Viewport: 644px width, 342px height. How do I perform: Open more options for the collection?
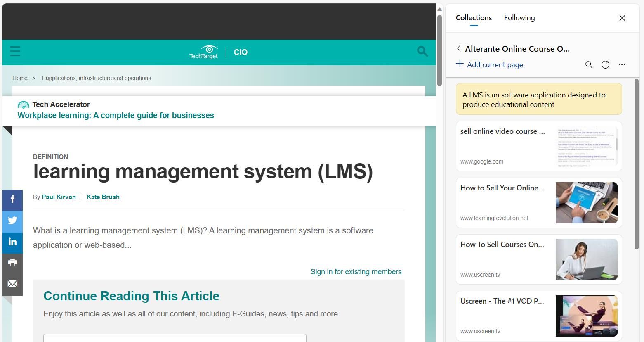click(622, 65)
